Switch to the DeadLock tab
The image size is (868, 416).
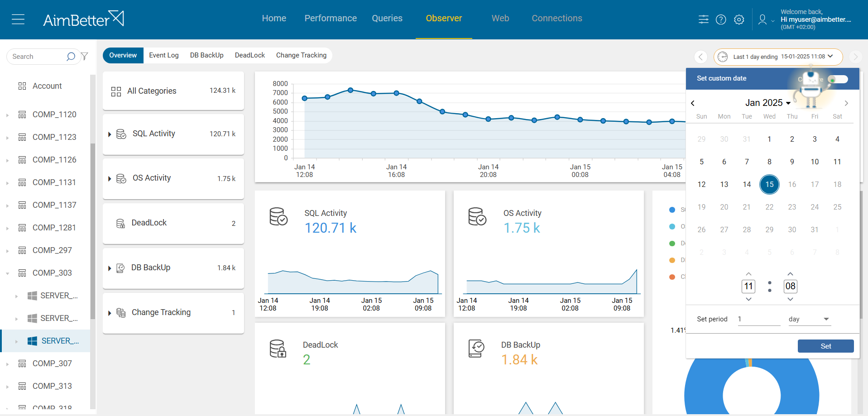click(250, 55)
